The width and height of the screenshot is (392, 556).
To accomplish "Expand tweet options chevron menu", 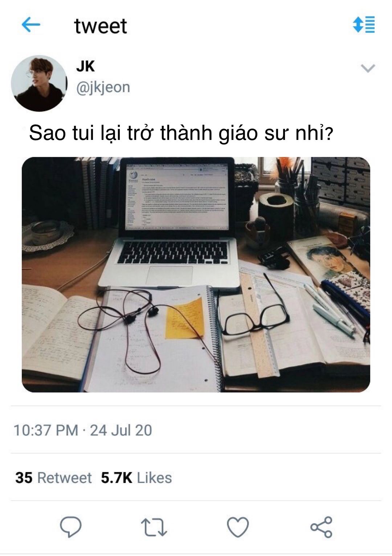I will (x=368, y=68).
